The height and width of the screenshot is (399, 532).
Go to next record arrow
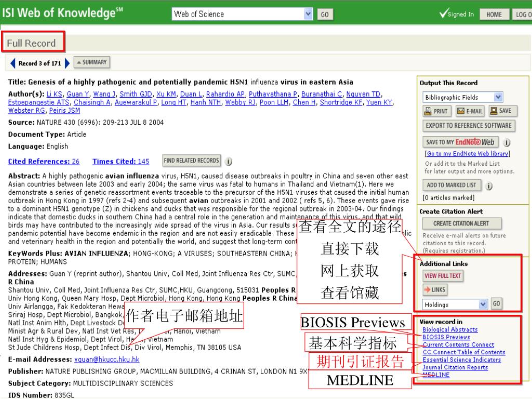coord(67,63)
